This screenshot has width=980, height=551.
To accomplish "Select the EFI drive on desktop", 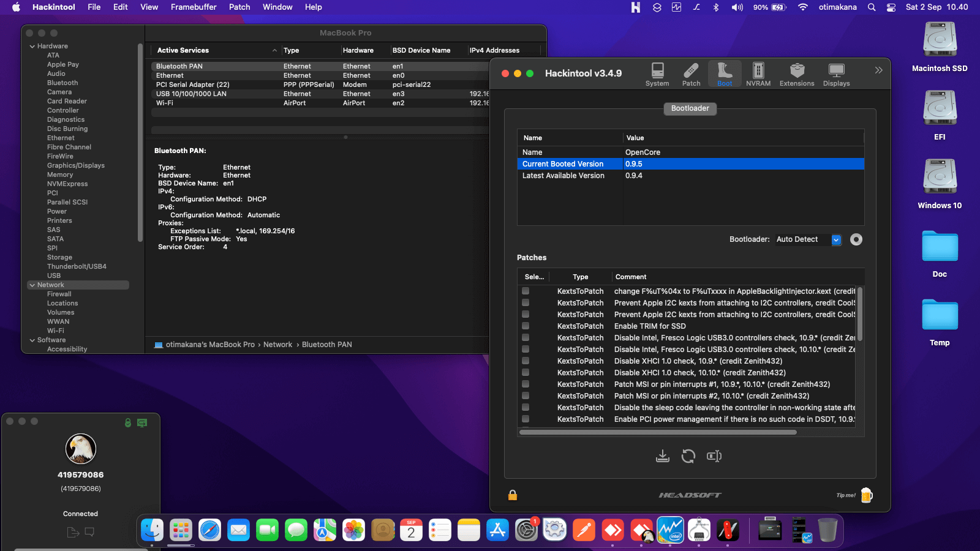I will 940,115.
